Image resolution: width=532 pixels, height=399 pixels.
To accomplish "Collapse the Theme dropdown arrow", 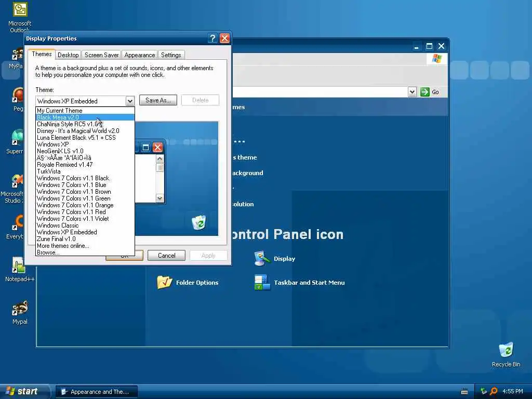I will point(130,101).
